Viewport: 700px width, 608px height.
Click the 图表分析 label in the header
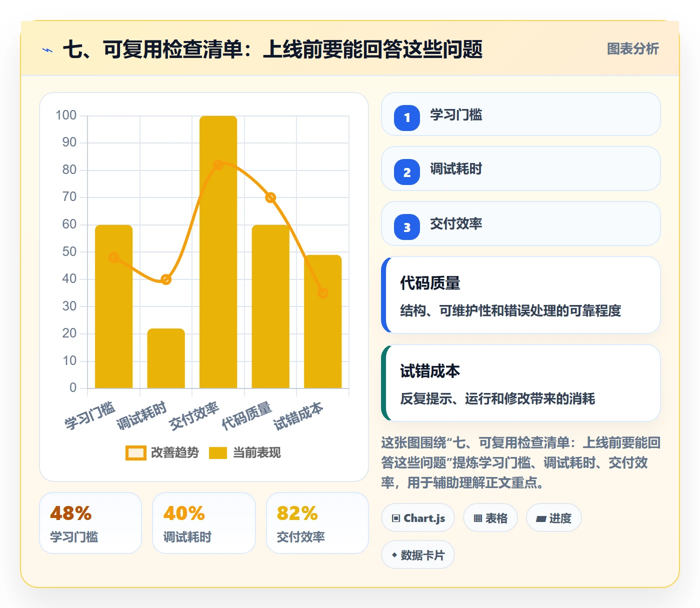tap(633, 49)
